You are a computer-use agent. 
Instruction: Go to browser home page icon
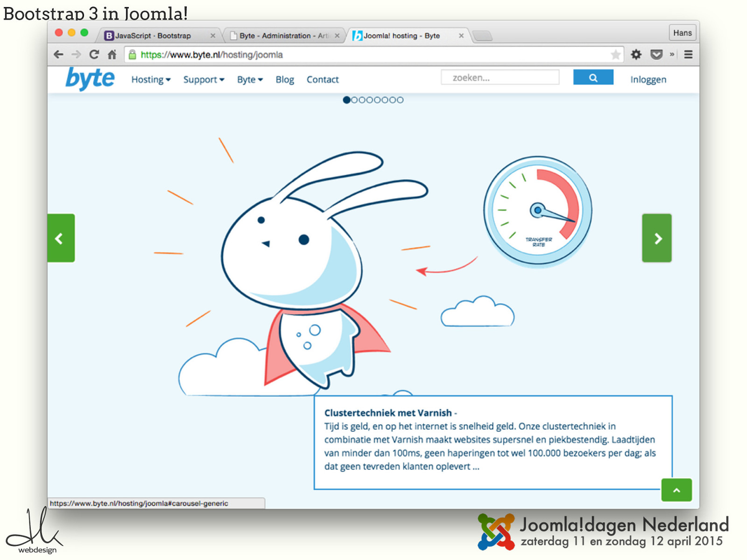(x=112, y=55)
